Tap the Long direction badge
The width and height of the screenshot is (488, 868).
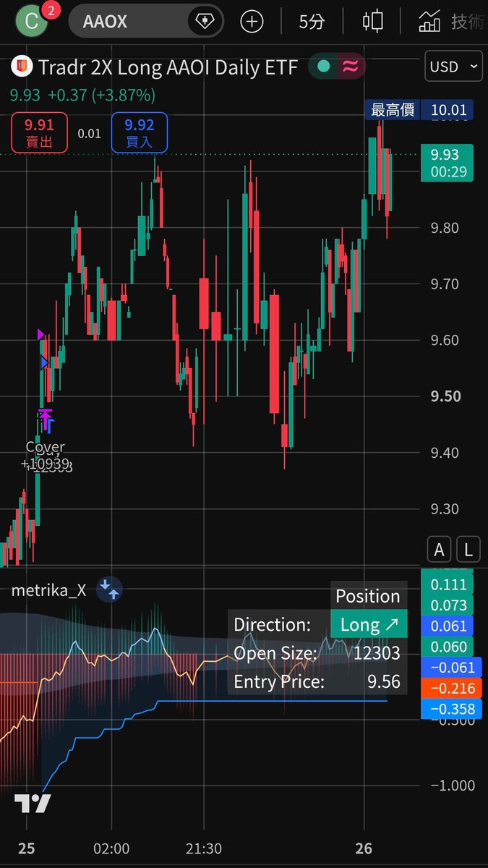369,624
